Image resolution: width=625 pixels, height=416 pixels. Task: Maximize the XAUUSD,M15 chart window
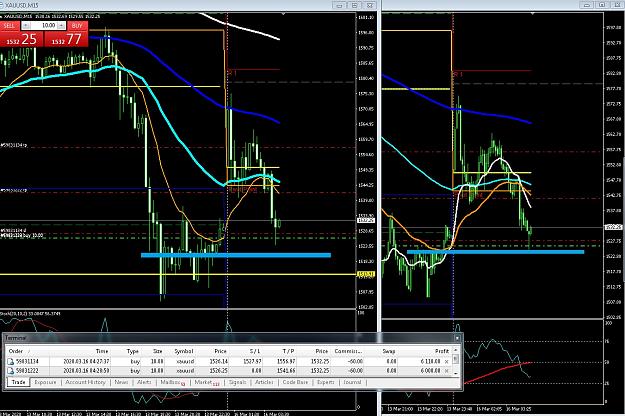coord(354,5)
